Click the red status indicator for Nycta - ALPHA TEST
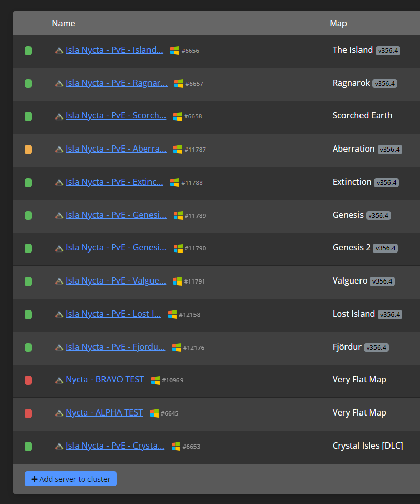Image resolution: width=420 pixels, height=504 pixels. click(28, 413)
